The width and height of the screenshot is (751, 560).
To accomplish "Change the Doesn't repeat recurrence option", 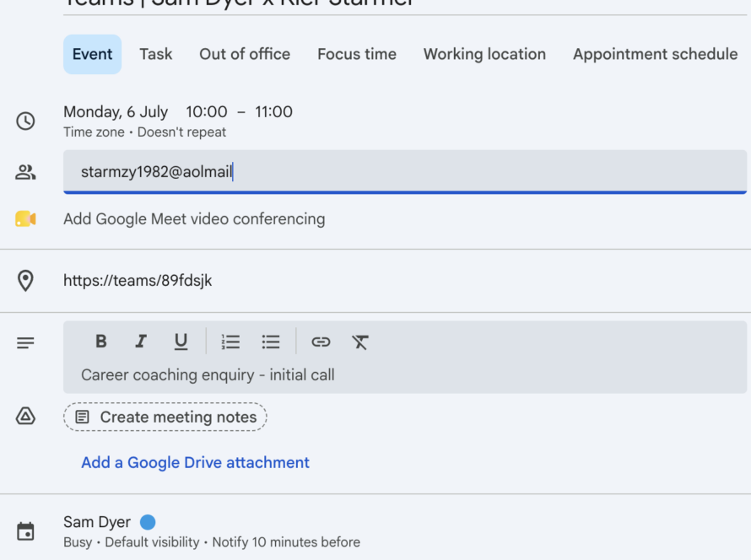I will pos(181,132).
